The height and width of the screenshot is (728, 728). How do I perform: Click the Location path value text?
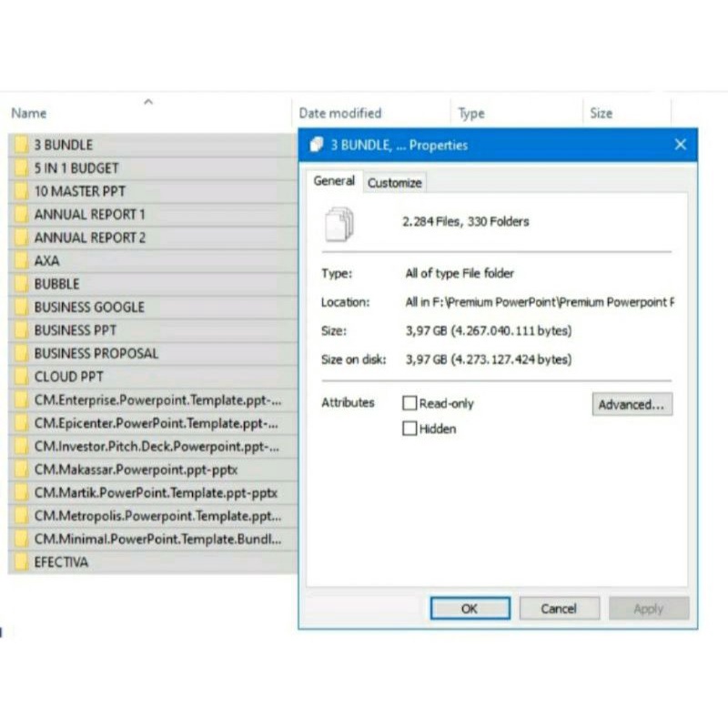click(540, 302)
